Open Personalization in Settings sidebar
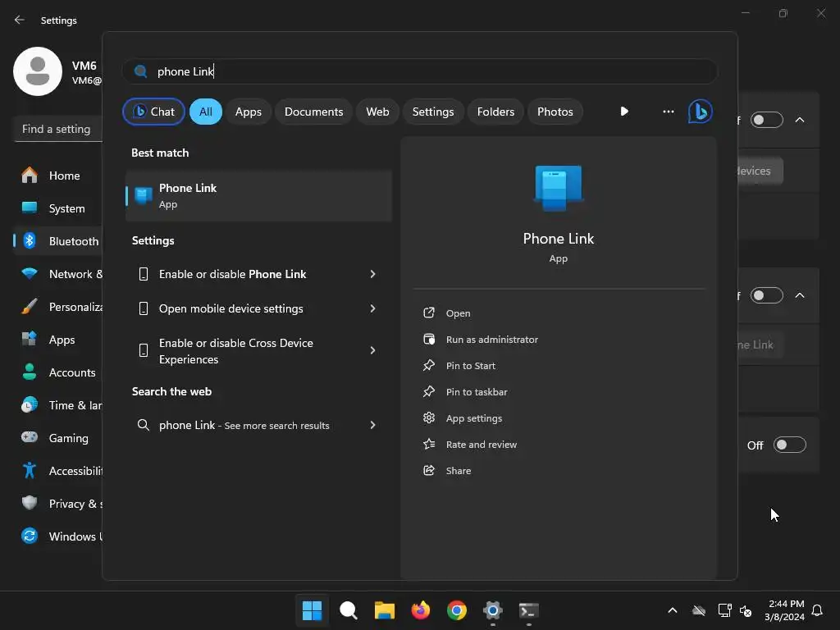Screen dimensions: 840x630 (58, 307)
